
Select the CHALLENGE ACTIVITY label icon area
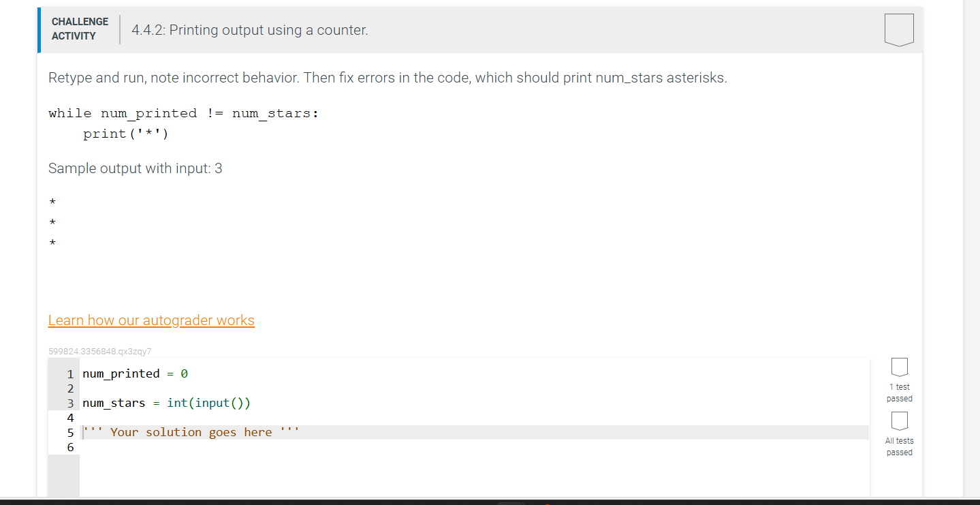pyautogui.click(x=79, y=29)
